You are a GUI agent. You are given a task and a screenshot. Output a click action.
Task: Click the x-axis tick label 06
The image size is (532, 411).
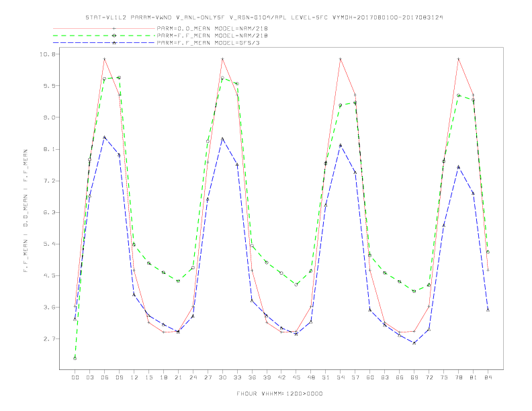coord(105,377)
